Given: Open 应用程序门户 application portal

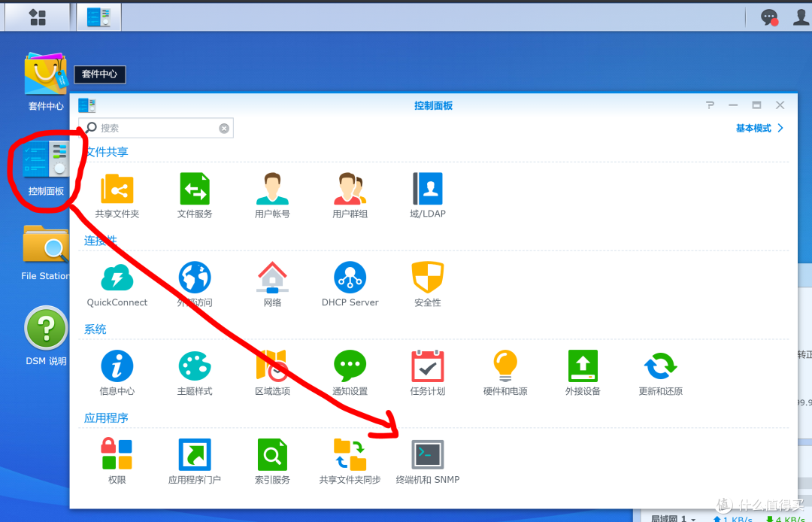Looking at the screenshot, I should [x=195, y=461].
